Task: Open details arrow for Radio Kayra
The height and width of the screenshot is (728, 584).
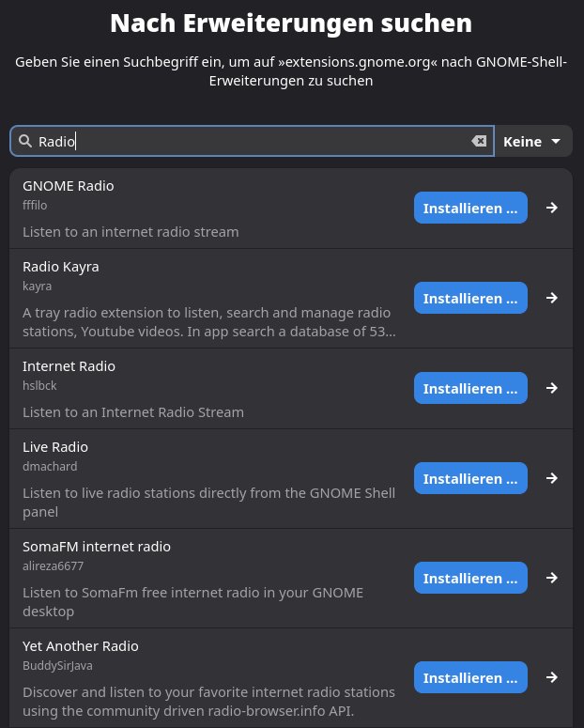Action: [x=552, y=298]
